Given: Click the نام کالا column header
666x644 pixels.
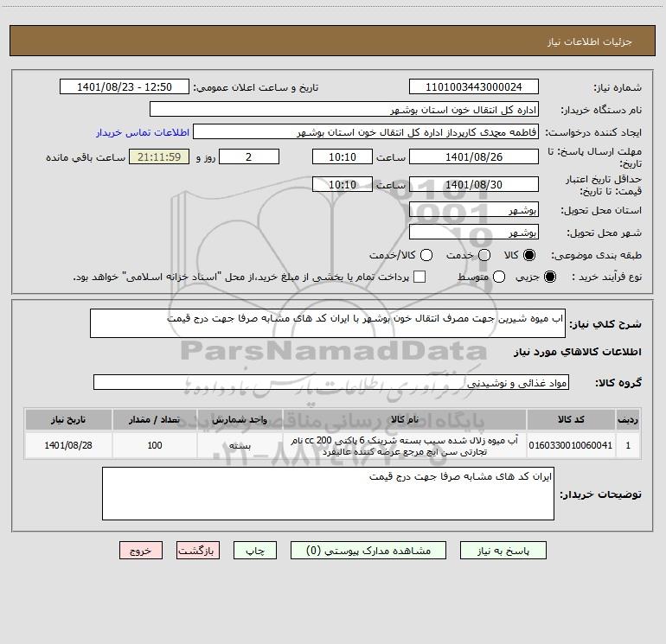Looking at the screenshot, I should tap(405, 419).
